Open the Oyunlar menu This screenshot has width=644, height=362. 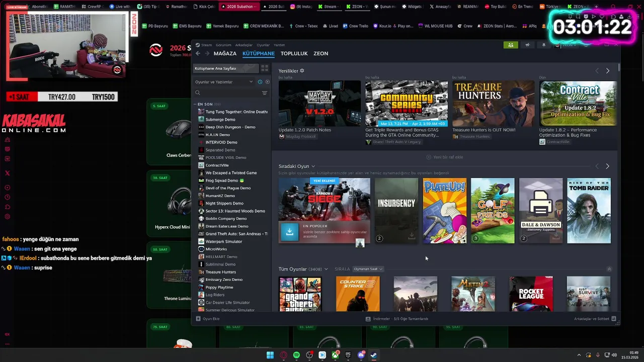pos(263,45)
